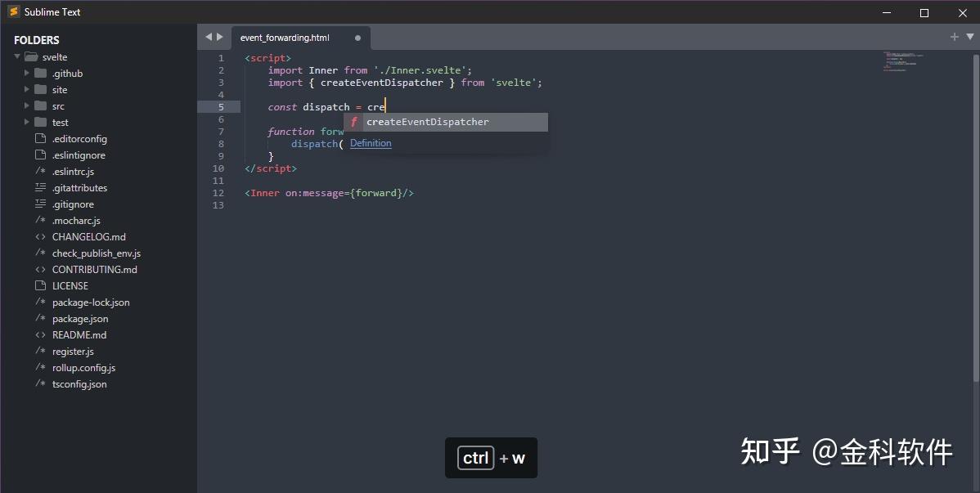Click the .editorconfig file icon
Image resolution: width=980 pixels, height=493 pixels.
click(41, 138)
